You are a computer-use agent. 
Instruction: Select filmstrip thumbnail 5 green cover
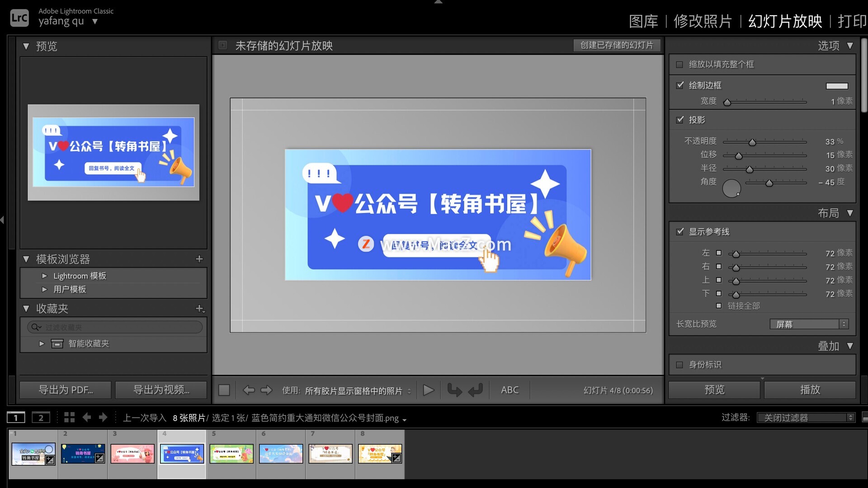(231, 454)
